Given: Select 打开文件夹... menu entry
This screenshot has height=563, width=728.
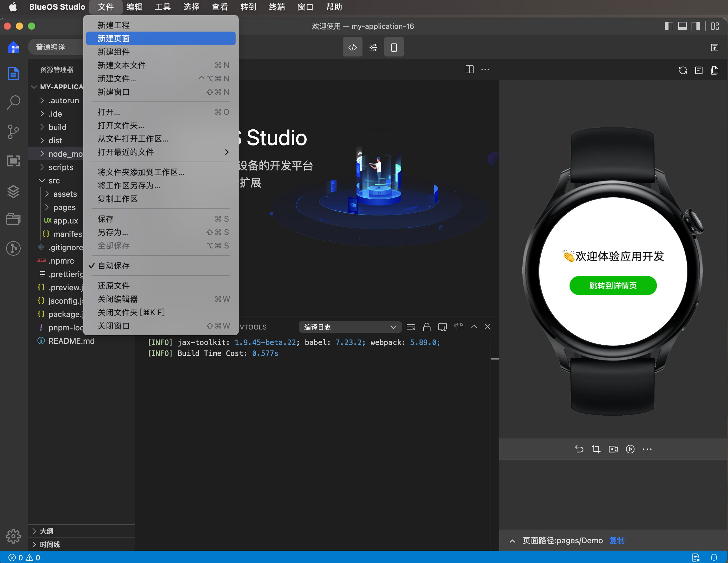Looking at the screenshot, I should coord(161,125).
